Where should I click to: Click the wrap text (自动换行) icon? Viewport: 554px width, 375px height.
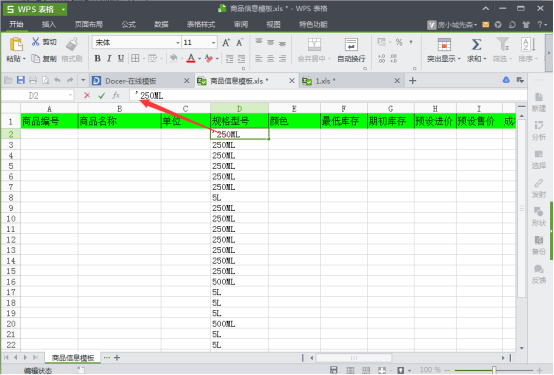[x=351, y=45]
